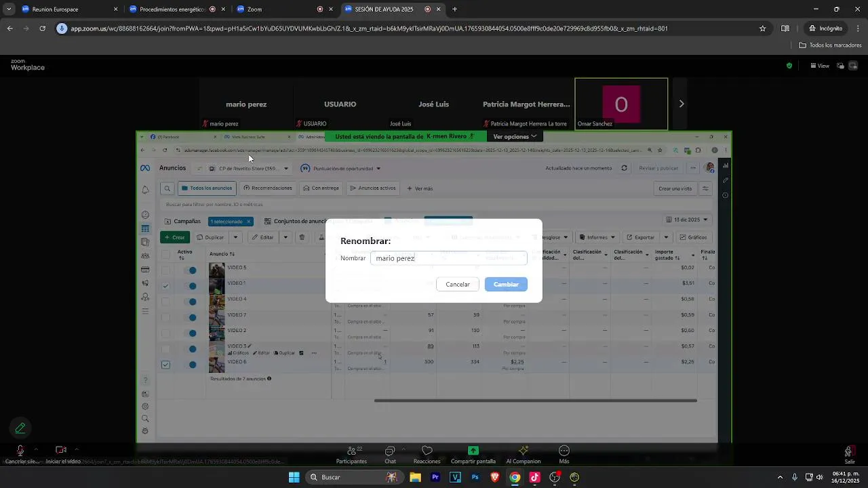Click the browser address bar URL

click(x=370, y=28)
